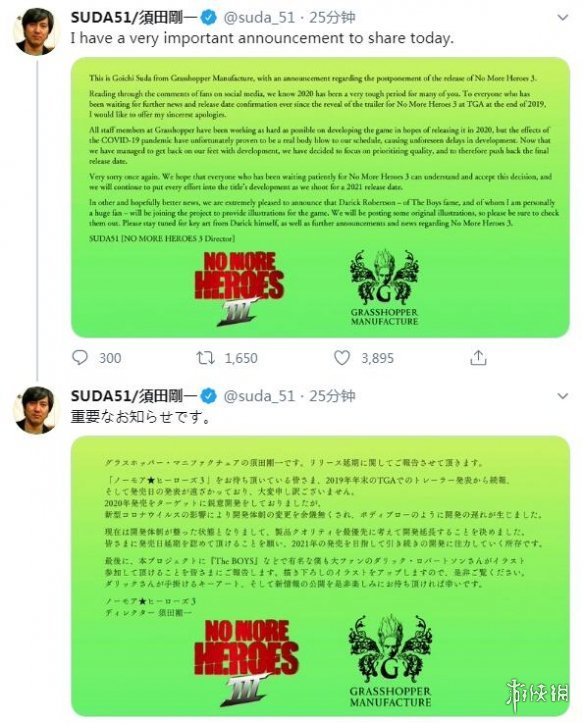Click verified badge on second tweet
This screenshot has height=723, width=584.
pos(208,396)
